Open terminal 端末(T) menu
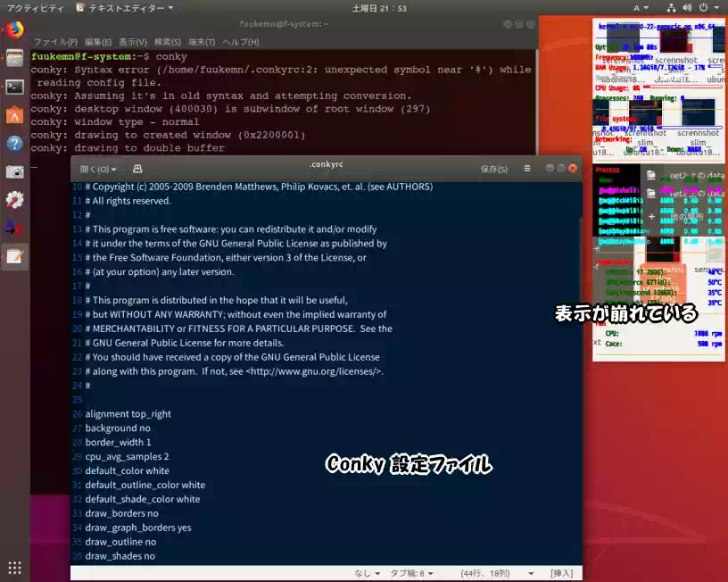728x582 pixels. click(x=202, y=42)
